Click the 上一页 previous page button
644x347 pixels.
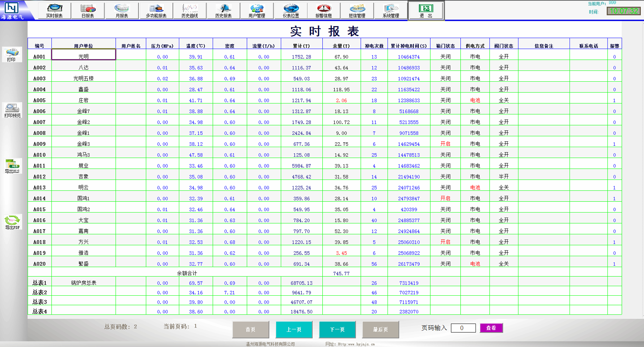[294, 330]
